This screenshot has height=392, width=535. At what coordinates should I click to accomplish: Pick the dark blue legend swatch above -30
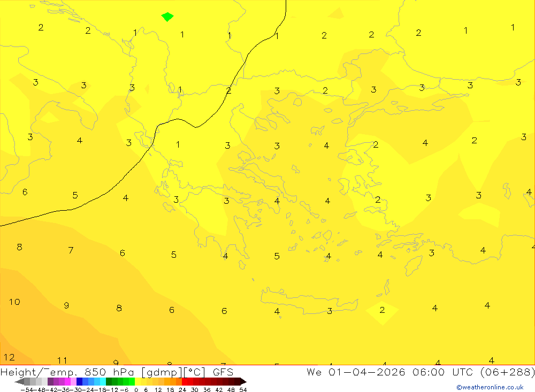point(80,381)
